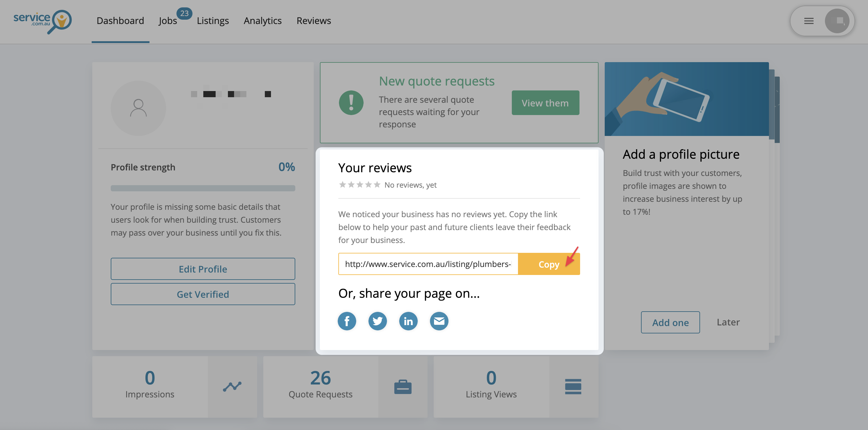The image size is (868, 430).
Task: Share page on LinkedIn icon
Action: [408, 321]
